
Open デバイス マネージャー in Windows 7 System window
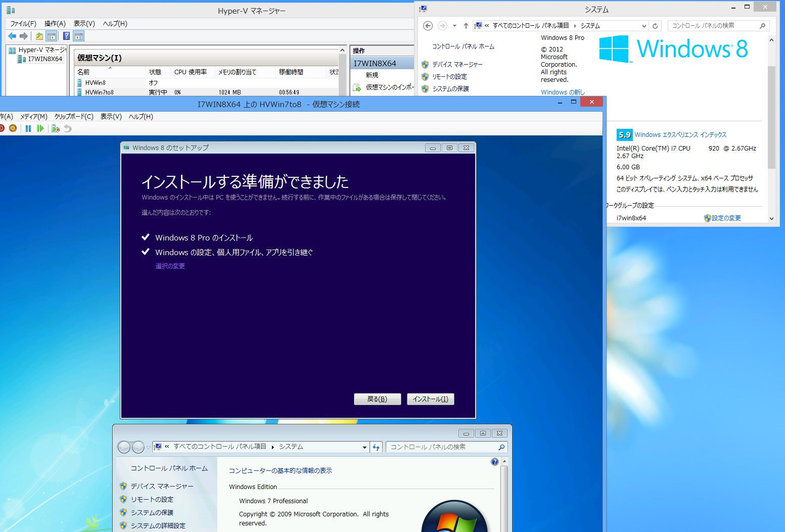pos(162,487)
